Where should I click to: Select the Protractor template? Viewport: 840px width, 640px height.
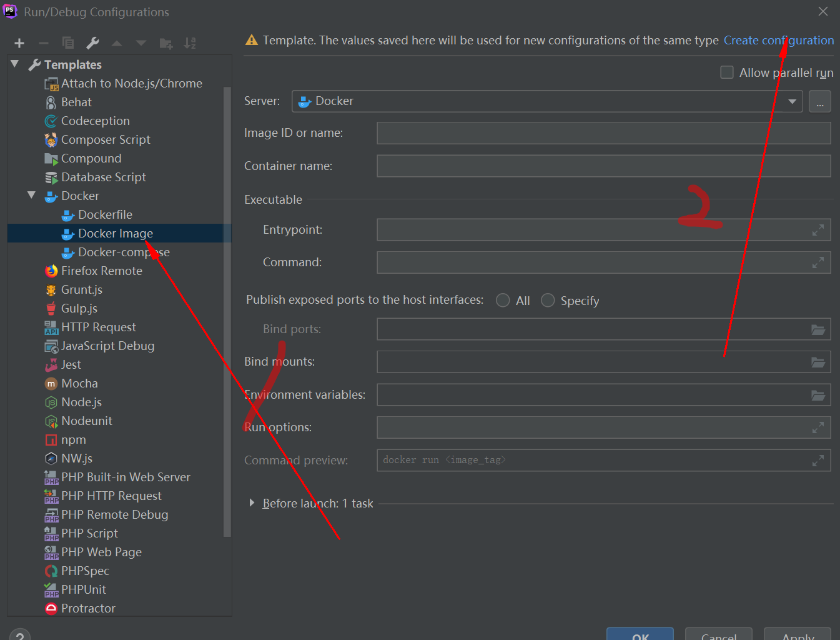click(x=119, y=609)
